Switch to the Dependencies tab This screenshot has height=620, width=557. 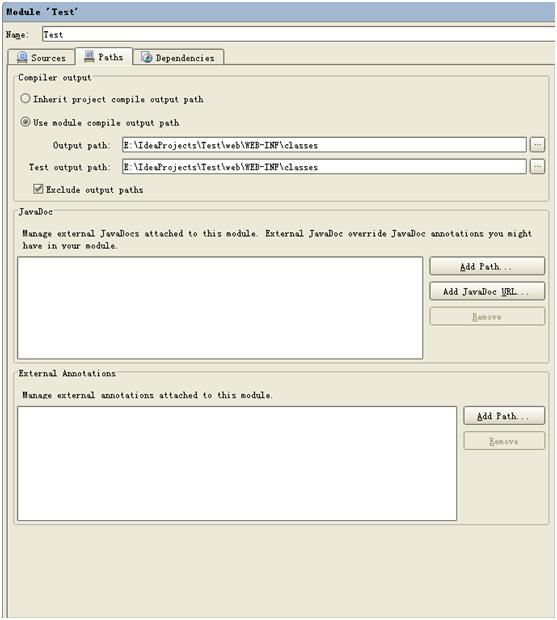click(178, 57)
